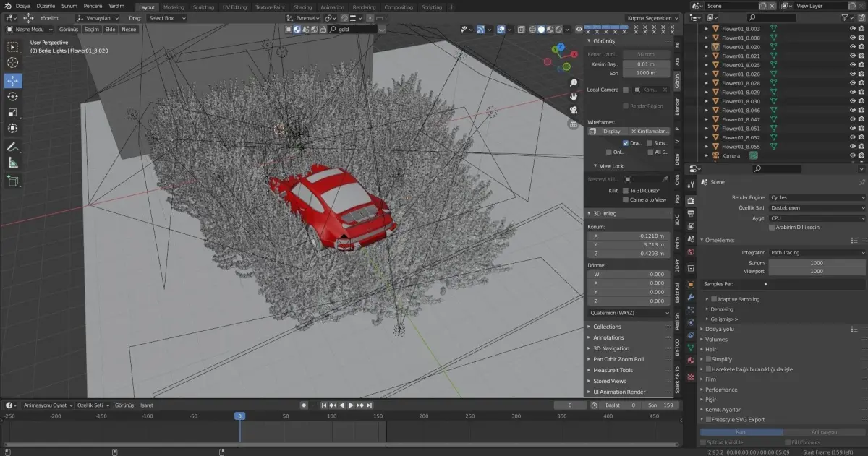The image size is (868, 456).
Task: Click the viewport pan hand gizmo
Action: [x=574, y=96]
